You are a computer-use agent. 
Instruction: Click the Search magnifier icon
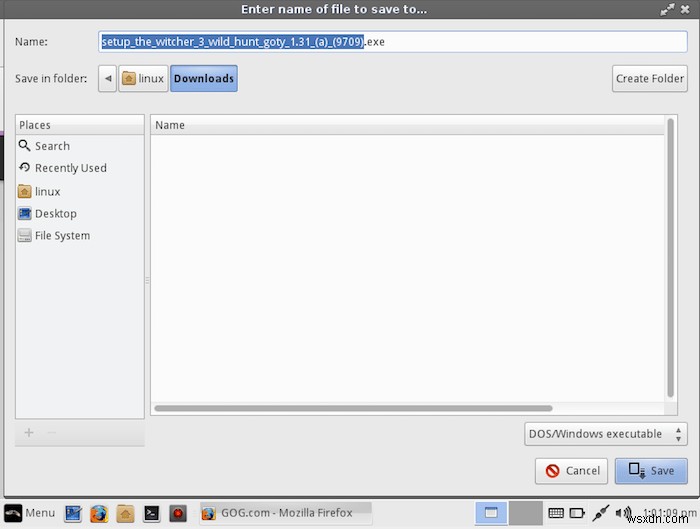(x=24, y=146)
